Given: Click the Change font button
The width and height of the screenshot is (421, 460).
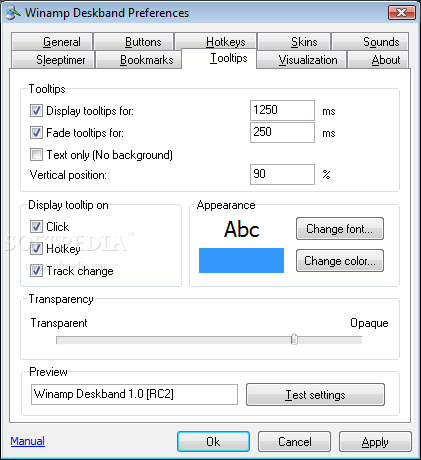Looking at the screenshot, I should tap(340, 229).
